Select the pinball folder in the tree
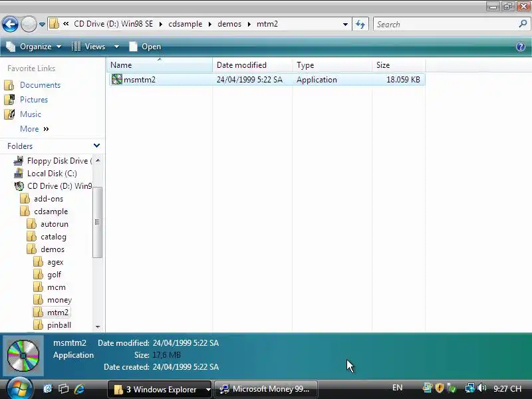The width and height of the screenshot is (532, 399). coord(59,325)
